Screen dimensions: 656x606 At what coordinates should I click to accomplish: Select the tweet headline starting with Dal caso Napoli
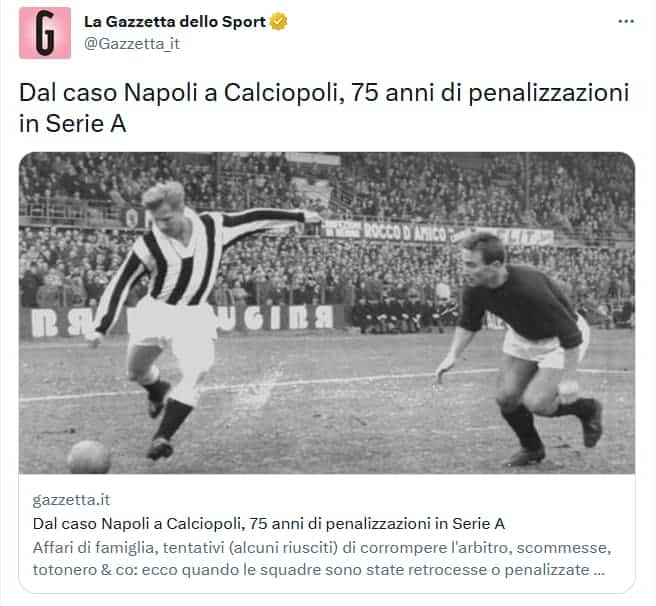point(324,108)
